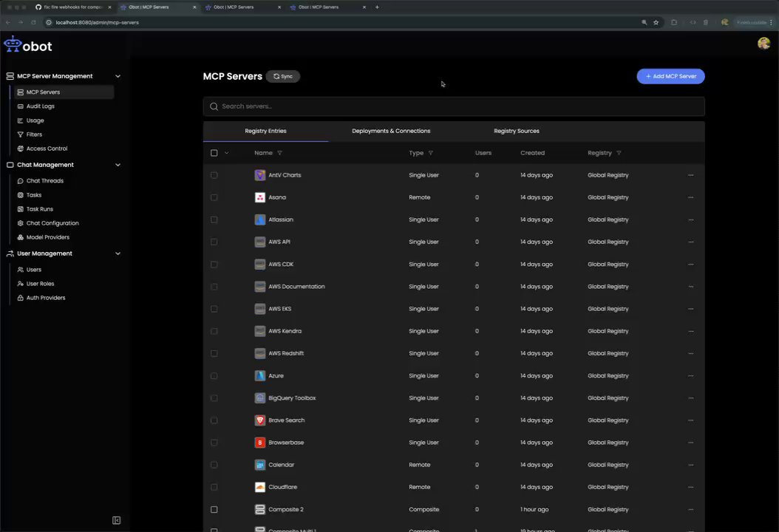Open the bulk selection dropdown chevron
The width and height of the screenshot is (779, 532).
point(227,153)
